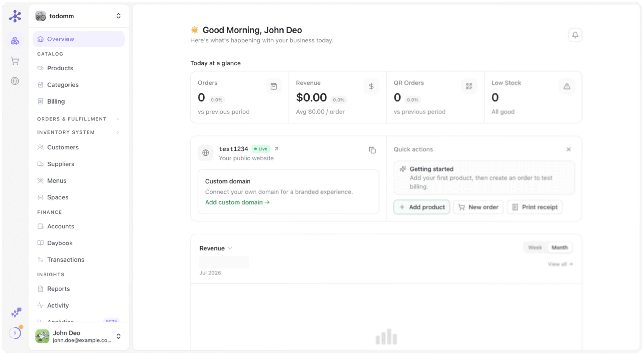Click the Revenue card dollar icon
Screen dimensions: 644x355
[x=371, y=86]
